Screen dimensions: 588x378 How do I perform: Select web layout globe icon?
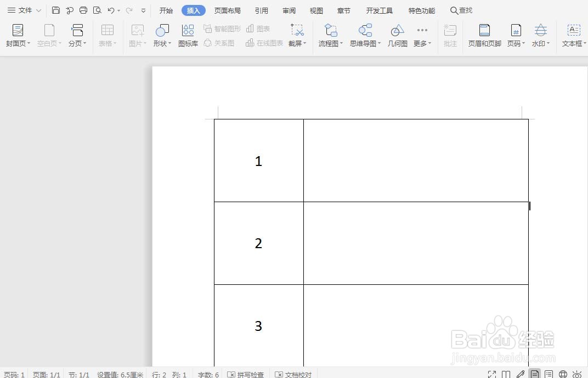click(563, 374)
